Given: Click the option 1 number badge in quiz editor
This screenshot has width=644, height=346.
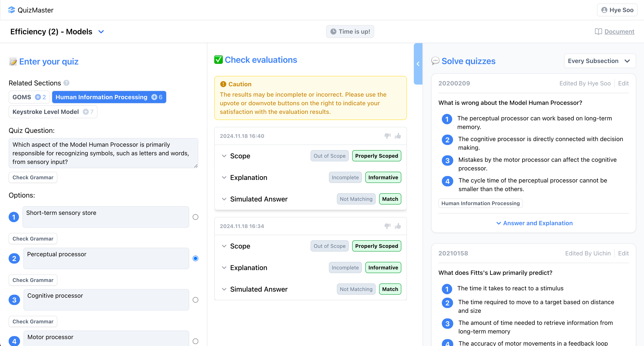Looking at the screenshot, I should pyautogui.click(x=14, y=217).
